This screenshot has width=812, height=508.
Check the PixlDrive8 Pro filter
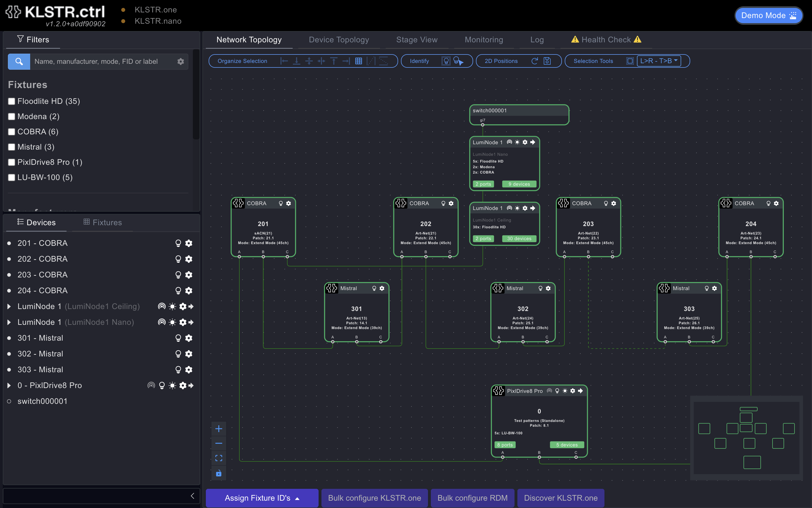coord(12,162)
